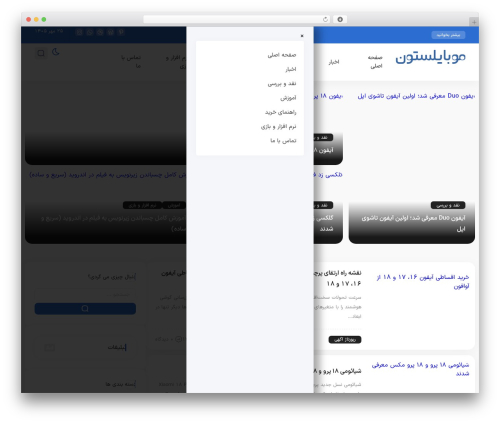Screen dimensions: 500x423
Task: Reload the page with the refresh icon
Action: pyautogui.click(x=325, y=19)
